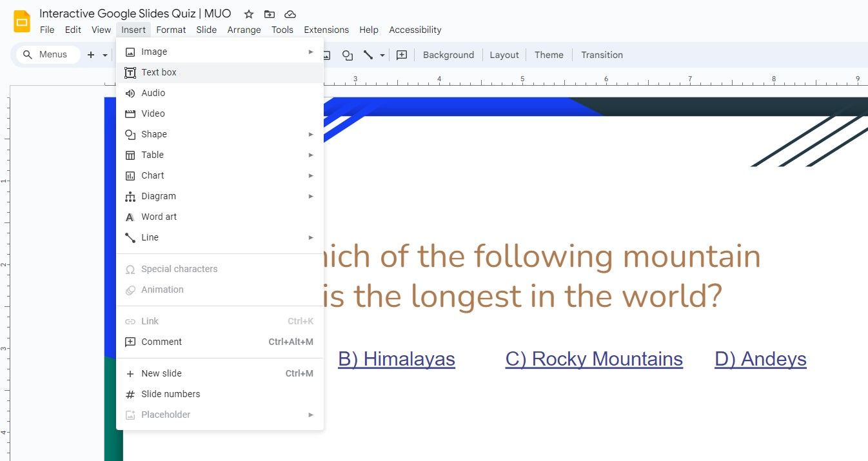Click the move to folder icon
Viewport: 868px width, 461px height.
[x=270, y=14]
